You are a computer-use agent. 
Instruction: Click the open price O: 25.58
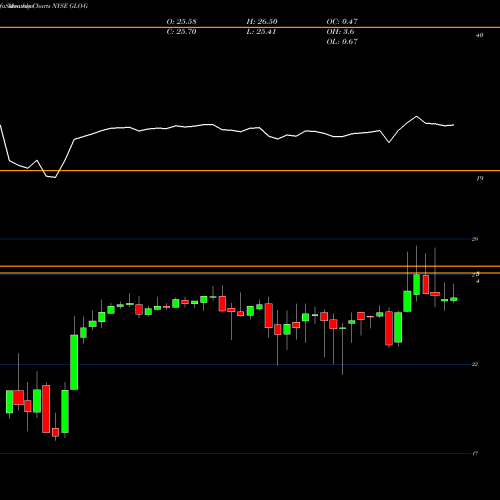click(181, 22)
